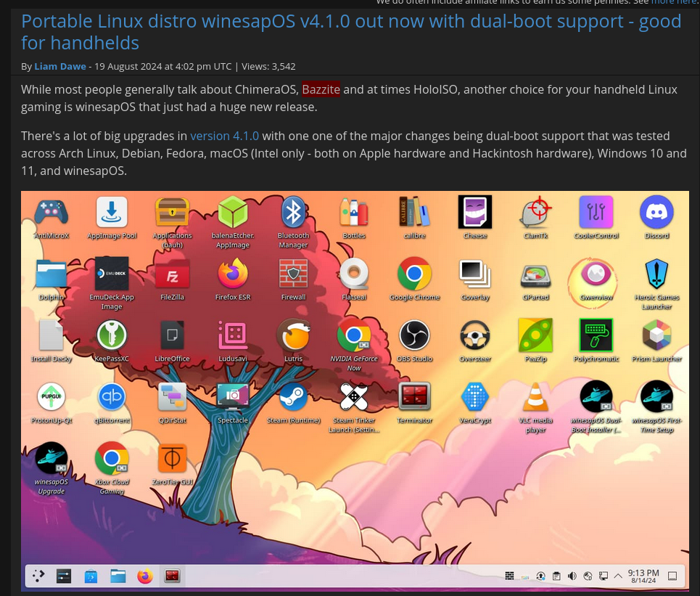Launch the VeraCrypt icon
Viewport: 700px width, 596px height.
click(475, 396)
